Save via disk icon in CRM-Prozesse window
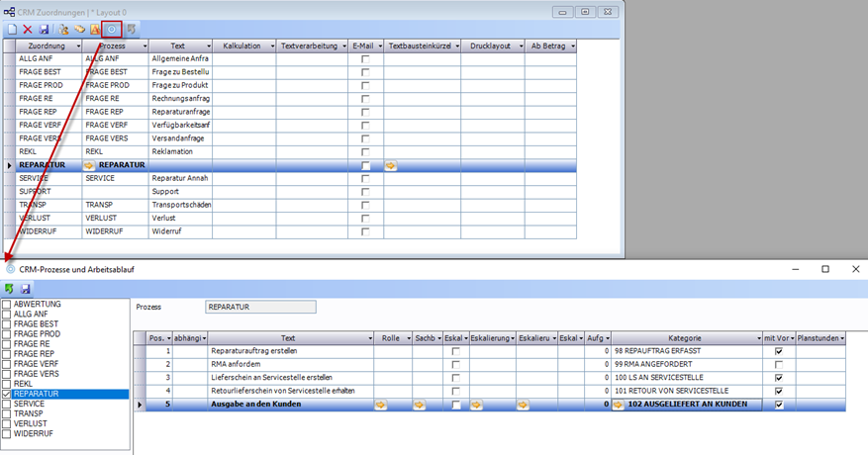Image resolution: width=868 pixels, height=455 pixels. (25, 288)
